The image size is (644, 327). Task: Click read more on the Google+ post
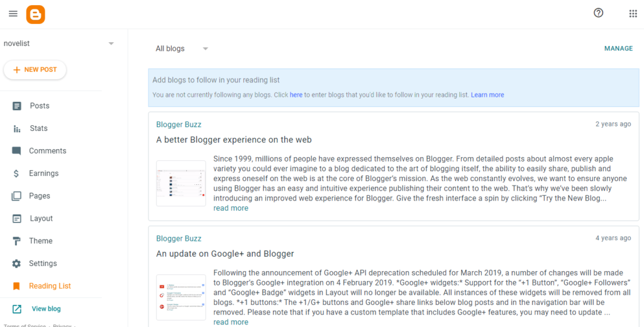[231, 322]
